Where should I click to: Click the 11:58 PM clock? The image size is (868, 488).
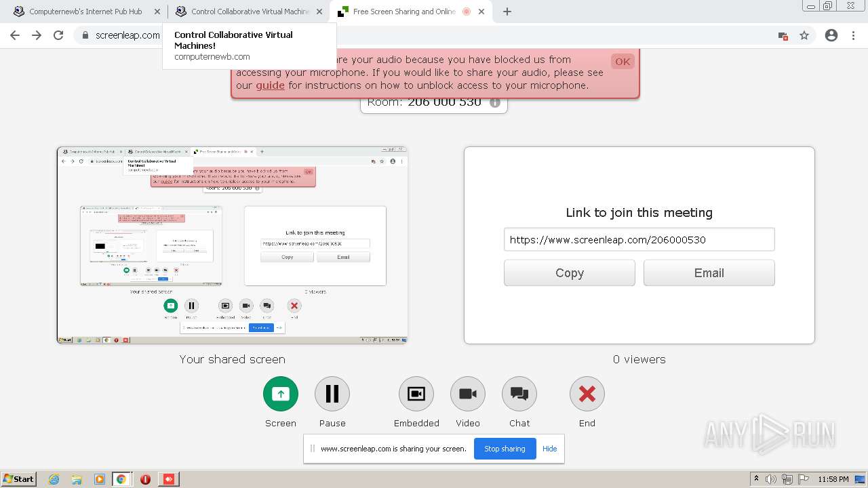(x=833, y=479)
